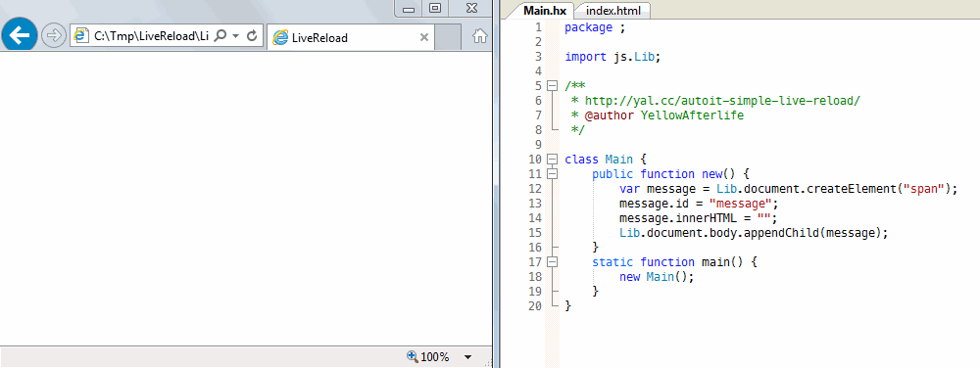Collapse the comment block fold at line 5
This screenshot has width=980, height=368.
point(552,86)
